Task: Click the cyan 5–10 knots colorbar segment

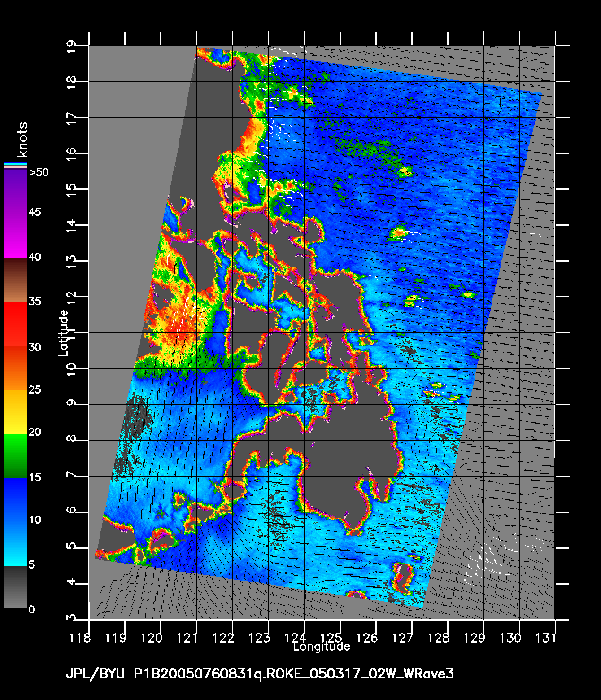Action: [16, 544]
